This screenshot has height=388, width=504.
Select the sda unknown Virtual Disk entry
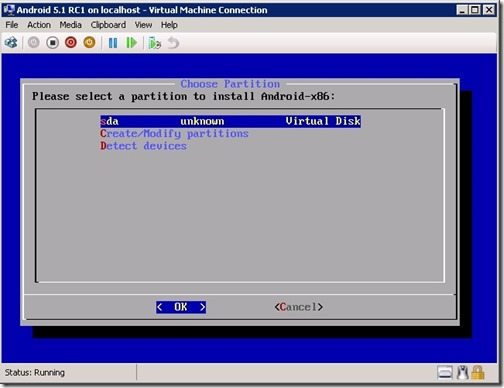point(230,121)
